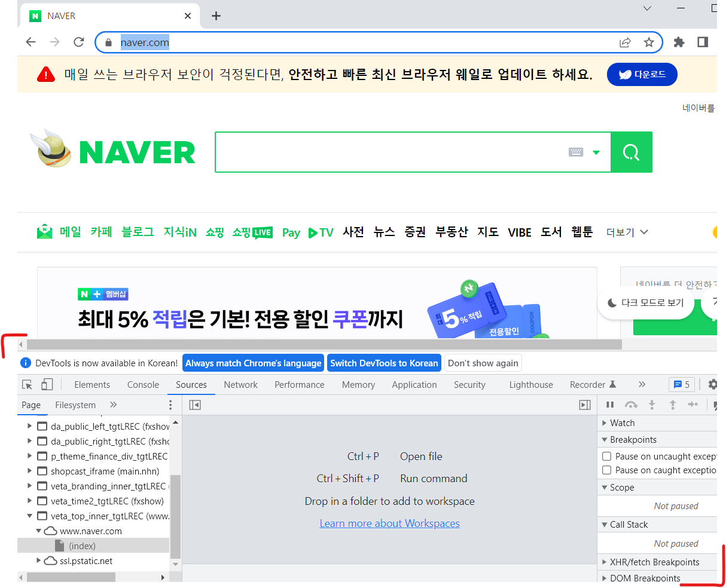Click the NAVER logo
This screenshot has height=588, width=726.
coord(137,152)
